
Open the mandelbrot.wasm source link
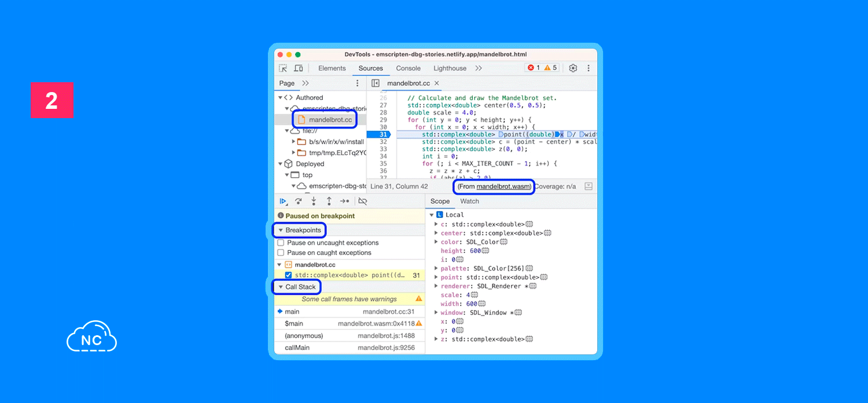[x=503, y=186]
